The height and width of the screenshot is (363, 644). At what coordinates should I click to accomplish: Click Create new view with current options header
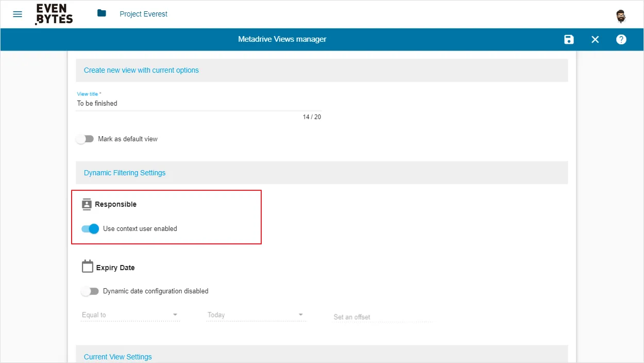click(322, 70)
